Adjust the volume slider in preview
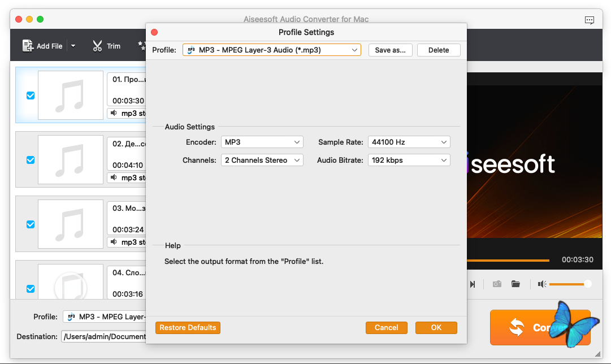611x364 pixels. (570, 284)
